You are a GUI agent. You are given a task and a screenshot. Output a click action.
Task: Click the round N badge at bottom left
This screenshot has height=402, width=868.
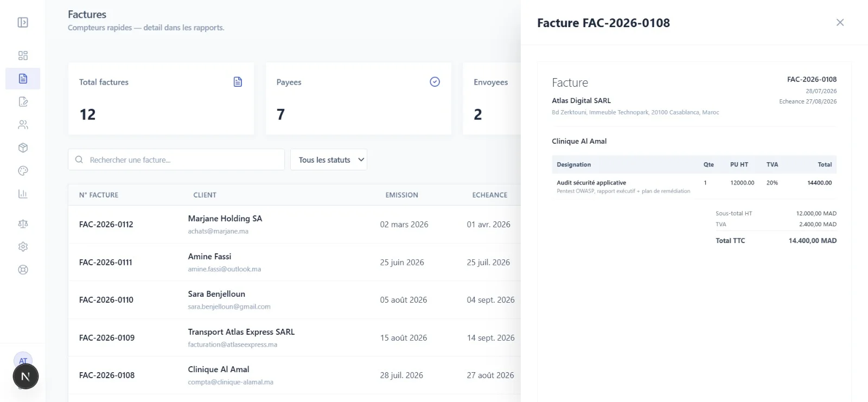[x=25, y=377]
